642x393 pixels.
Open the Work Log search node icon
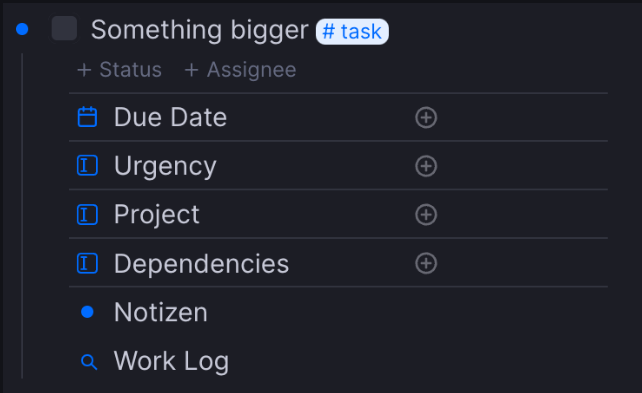(x=89, y=362)
